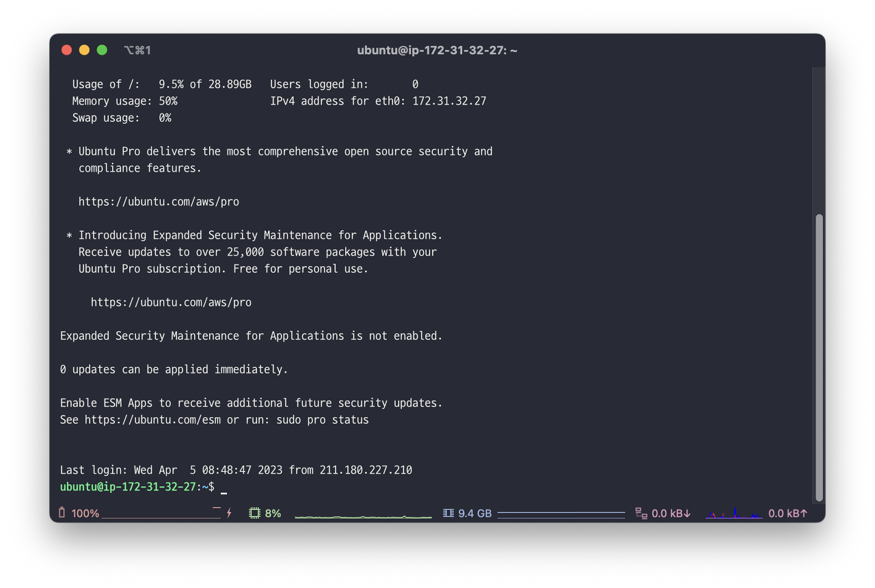The image size is (875, 588).
Task: Click the 'Enable ESM Apps to receive' line
Action: coord(252,403)
